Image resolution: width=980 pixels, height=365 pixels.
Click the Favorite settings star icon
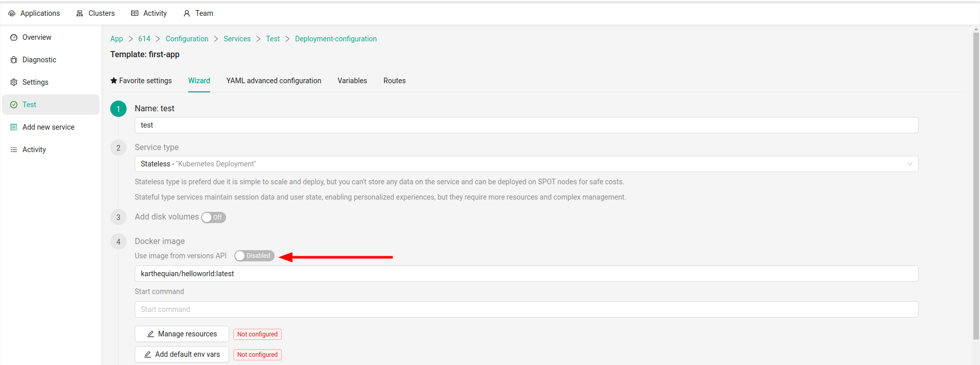(x=114, y=81)
